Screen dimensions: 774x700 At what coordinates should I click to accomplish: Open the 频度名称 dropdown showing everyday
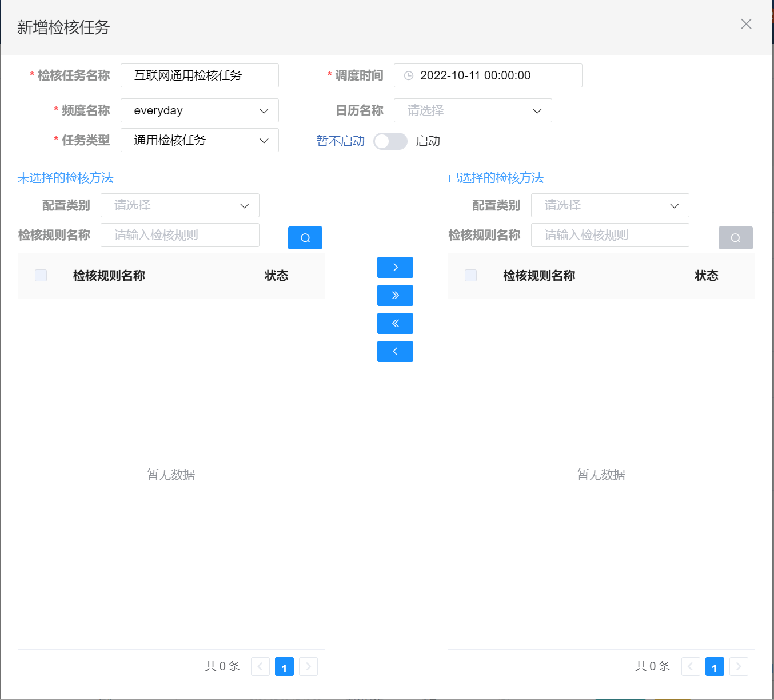200,110
